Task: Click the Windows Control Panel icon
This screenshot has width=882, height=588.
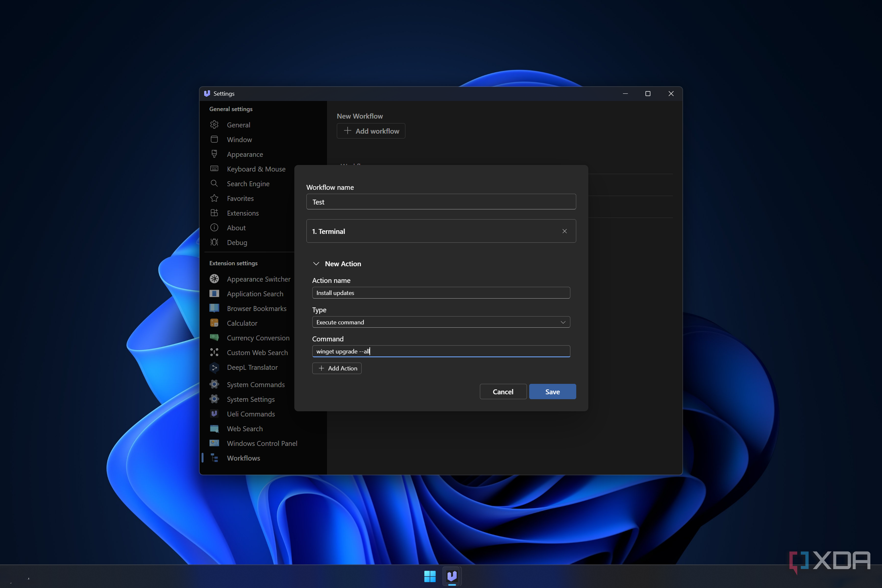Action: click(214, 443)
